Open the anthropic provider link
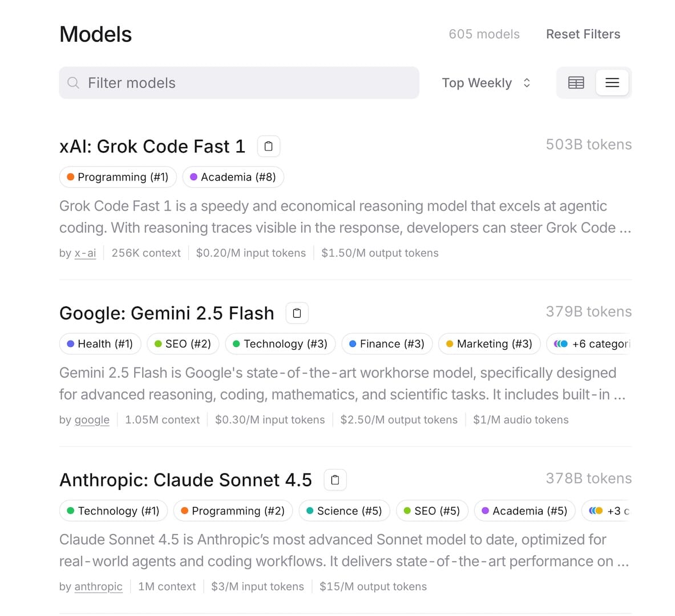The image size is (675, 616). tap(98, 587)
